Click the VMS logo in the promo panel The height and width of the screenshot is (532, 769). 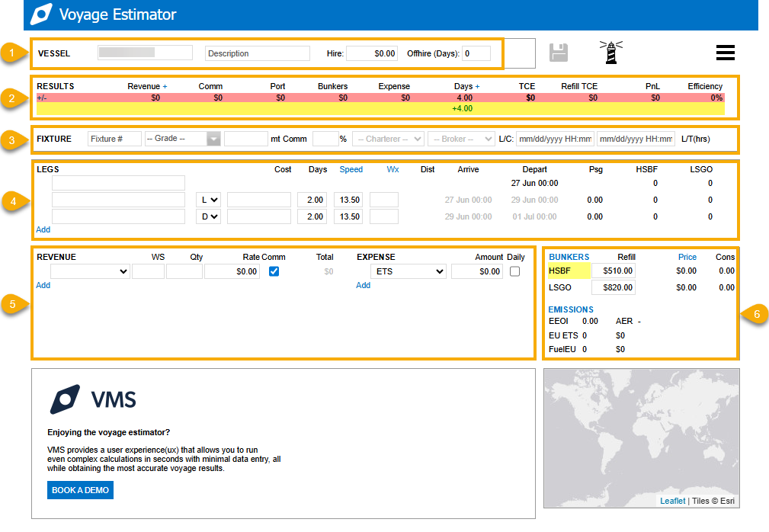(x=93, y=399)
